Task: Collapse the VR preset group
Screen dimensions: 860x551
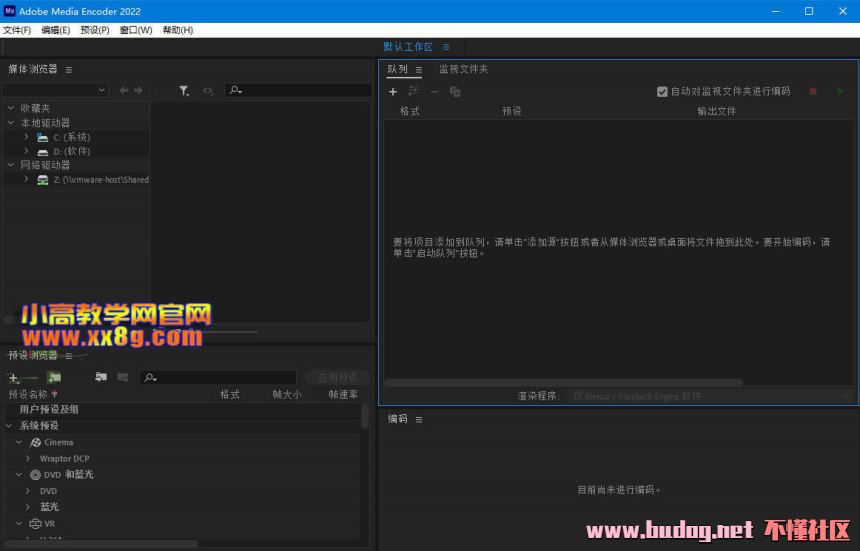Action: 19,524
